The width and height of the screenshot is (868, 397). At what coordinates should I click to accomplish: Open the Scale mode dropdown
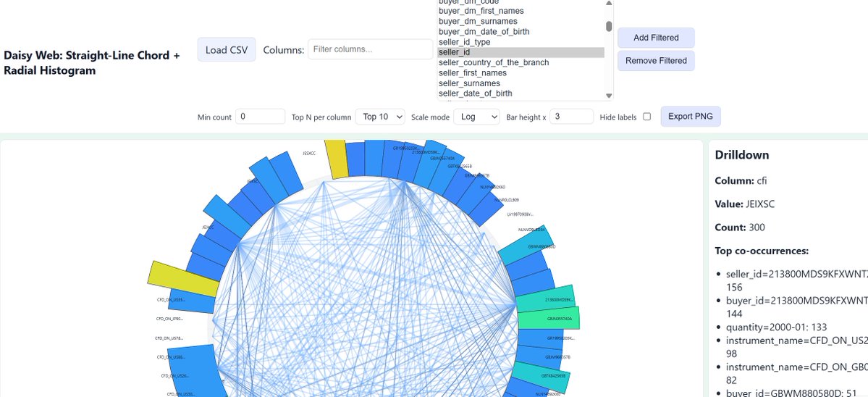pos(476,117)
